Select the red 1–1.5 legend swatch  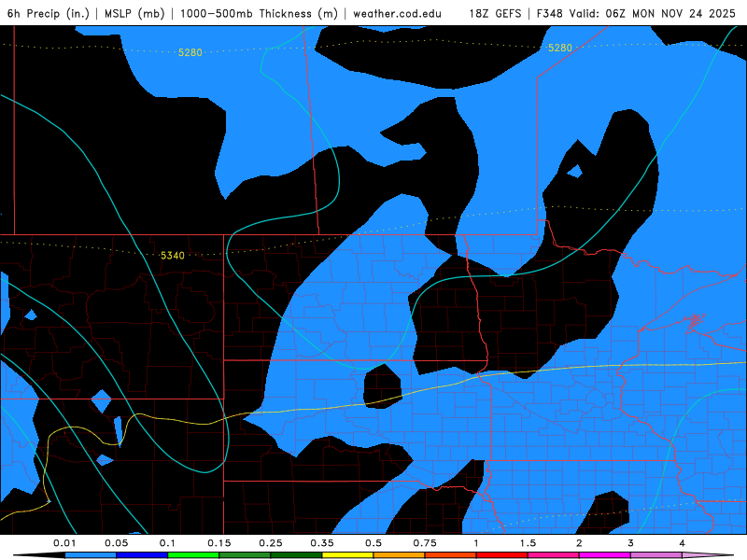pos(502,555)
